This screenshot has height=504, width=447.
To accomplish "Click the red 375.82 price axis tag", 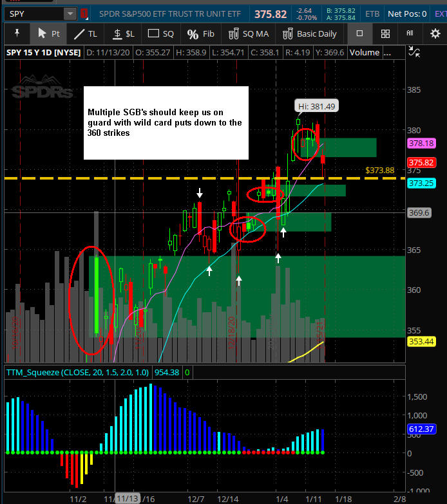I will (421, 162).
